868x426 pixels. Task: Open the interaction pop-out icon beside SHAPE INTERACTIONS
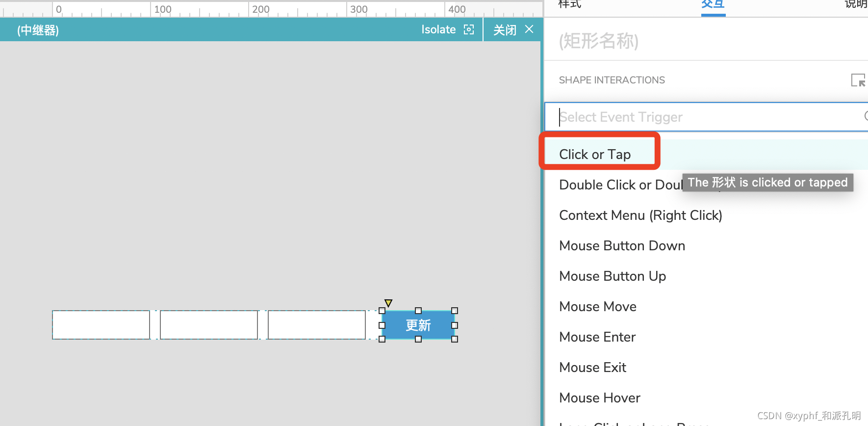858,80
